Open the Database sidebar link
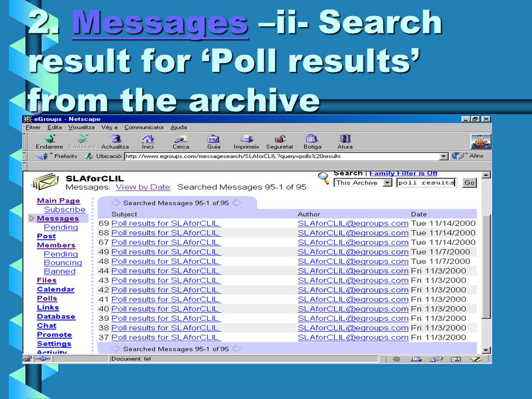 tap(56, 316)
